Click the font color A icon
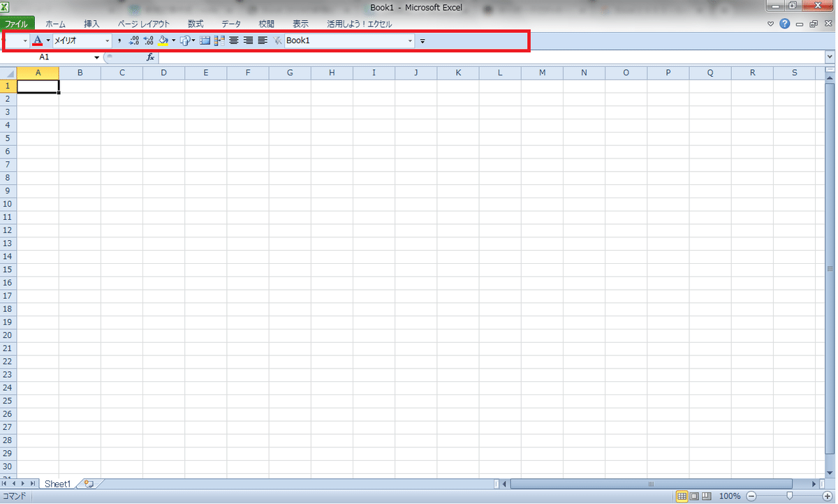 coord(38,40)
